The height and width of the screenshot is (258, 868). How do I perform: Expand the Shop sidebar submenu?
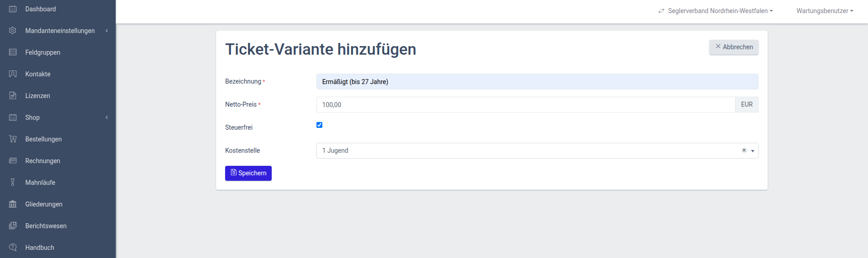[107, 117]
